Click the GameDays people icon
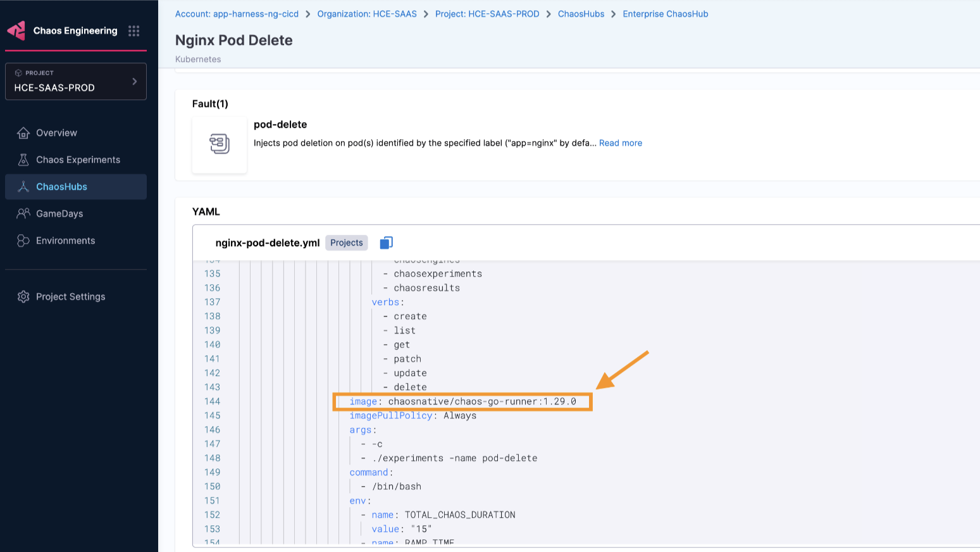Screen dimensions: 980x552 tap(23, 214)
